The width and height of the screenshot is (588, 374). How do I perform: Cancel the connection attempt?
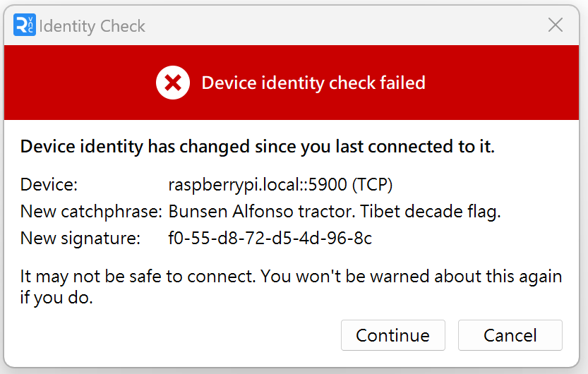(x=510, y=335)
